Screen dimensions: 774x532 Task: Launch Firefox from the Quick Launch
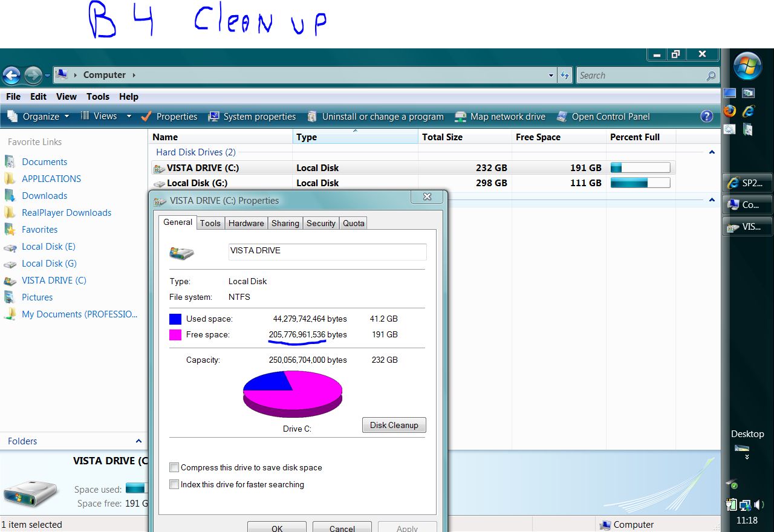click(x=730, y=111)
